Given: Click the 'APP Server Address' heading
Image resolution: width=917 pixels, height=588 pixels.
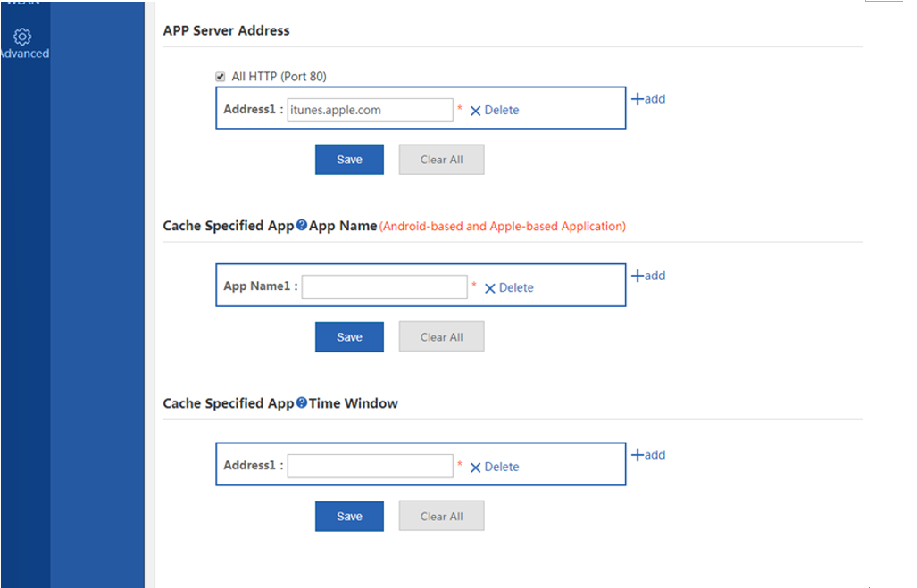Looking at the screenshot, I should click(x=226, y=30).
